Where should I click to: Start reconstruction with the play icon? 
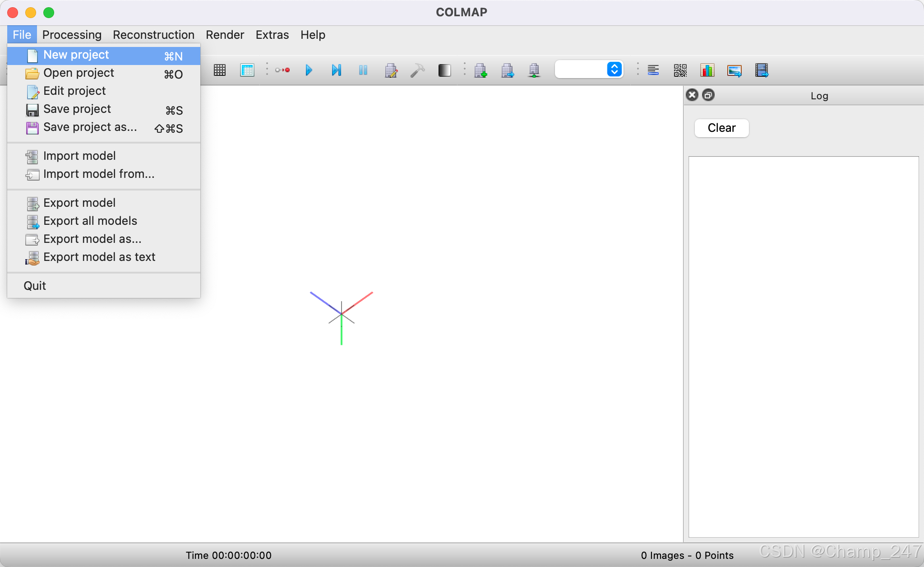pos(309,70)
